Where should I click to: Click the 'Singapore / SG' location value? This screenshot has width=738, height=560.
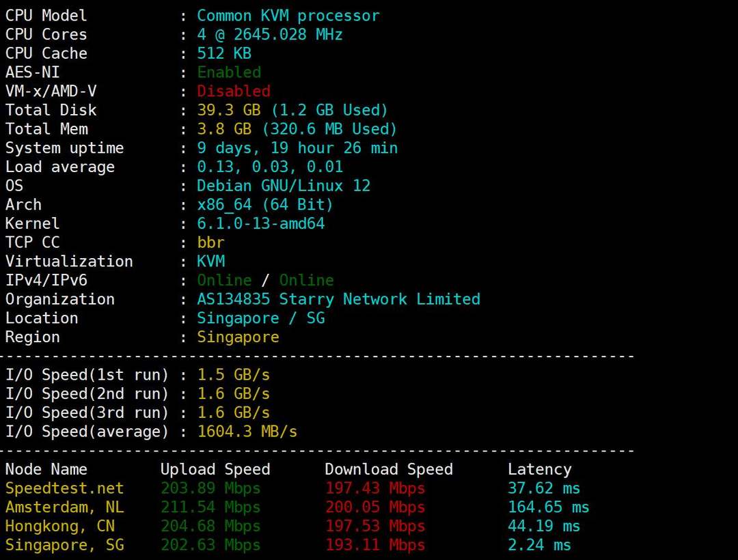click(261, 318)
